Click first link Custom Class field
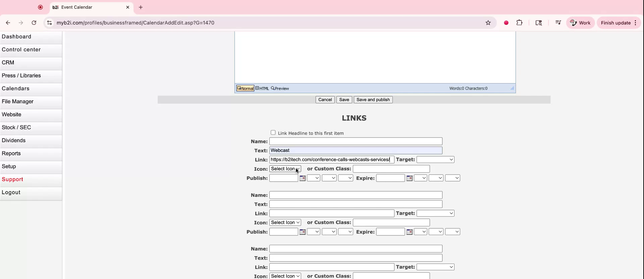The image size is (644, 279). coord(391,169)
